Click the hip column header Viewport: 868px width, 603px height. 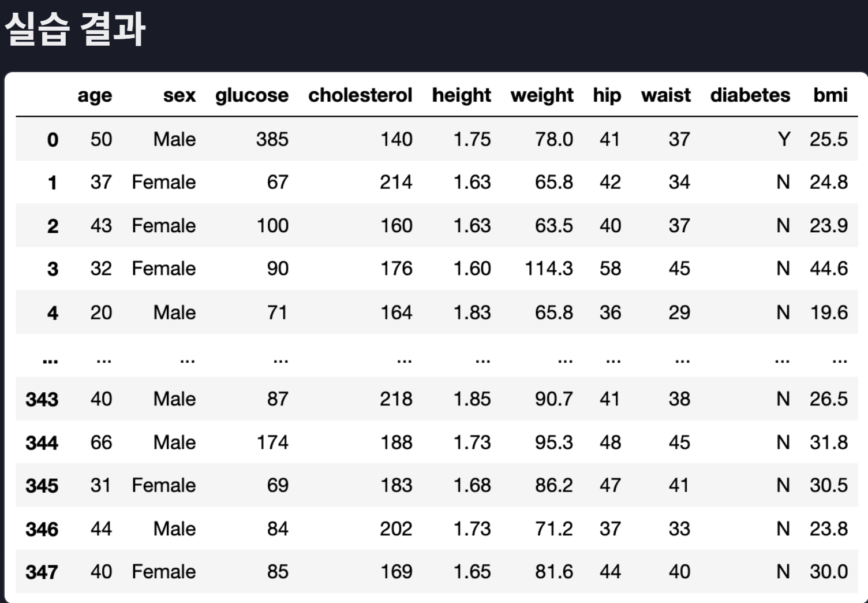(x=607, y=95)
